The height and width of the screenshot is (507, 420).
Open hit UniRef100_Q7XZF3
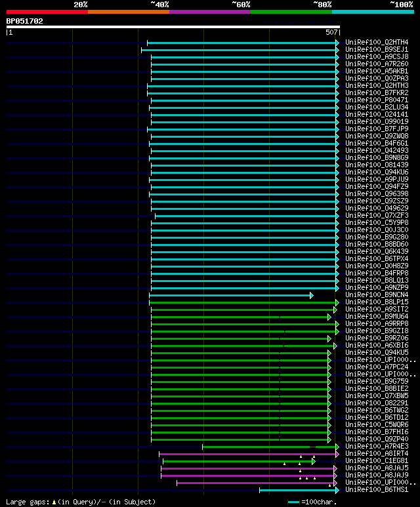click(377, 216)
